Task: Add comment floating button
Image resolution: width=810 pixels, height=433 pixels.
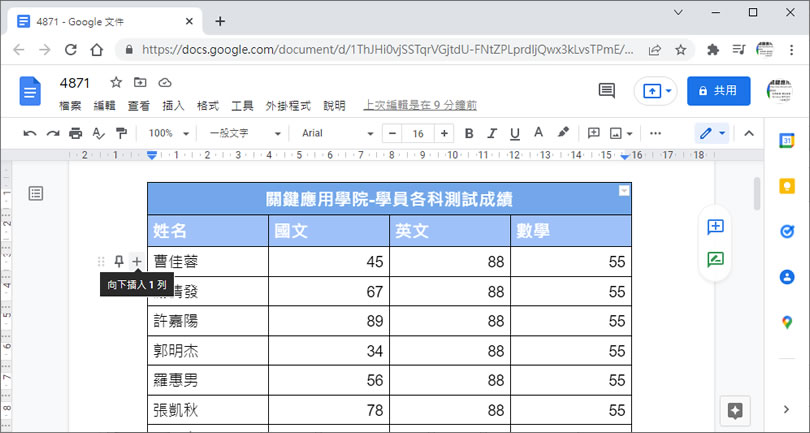Action: (715, 226)
